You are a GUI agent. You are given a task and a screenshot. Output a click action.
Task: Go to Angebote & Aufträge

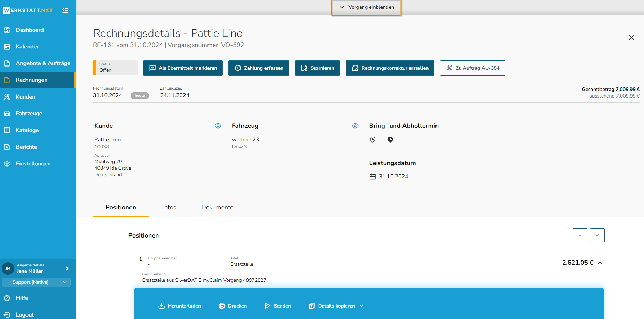pos(38,63)
